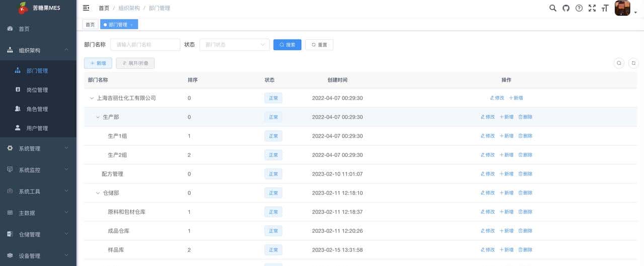Click the user avatar in header
Viewport: 644px width, 266px height.
(x=622, y=9)
